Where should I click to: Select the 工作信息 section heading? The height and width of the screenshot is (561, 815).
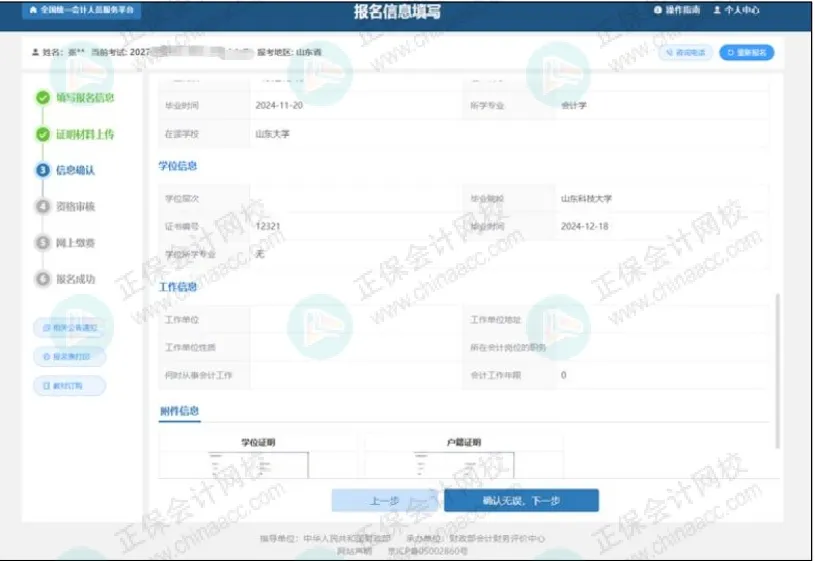coord(178,287)
